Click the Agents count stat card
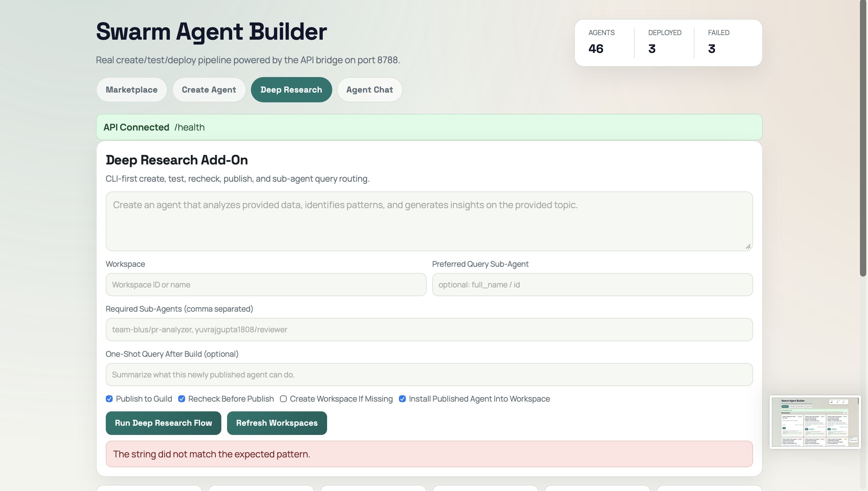The width and height of the screenshot is (868, 491). point(603,43)
